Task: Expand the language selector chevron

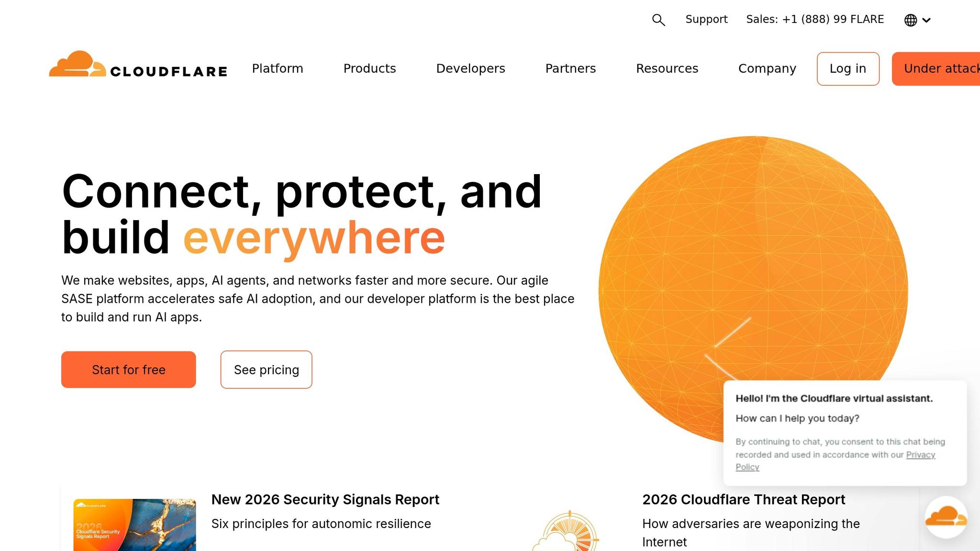Action: click(927, 20)
